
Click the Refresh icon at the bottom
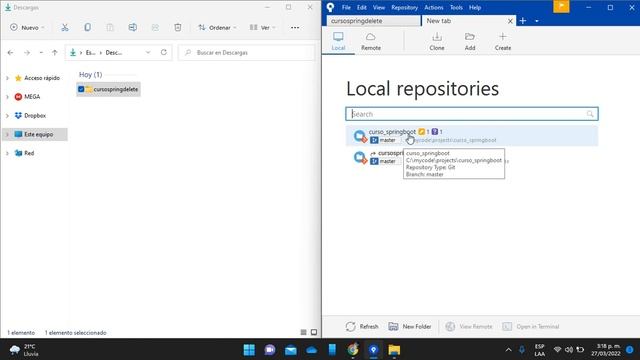tap(350, 327)
